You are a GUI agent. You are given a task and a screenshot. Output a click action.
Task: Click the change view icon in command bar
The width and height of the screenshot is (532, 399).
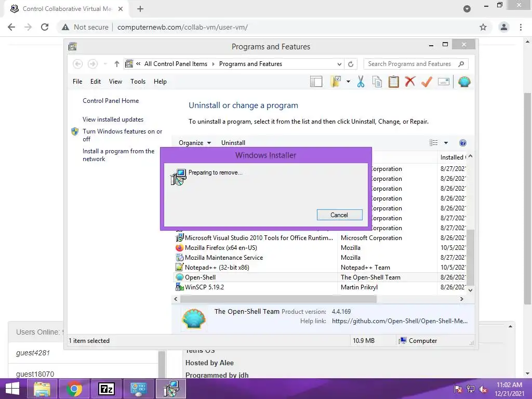434,143
